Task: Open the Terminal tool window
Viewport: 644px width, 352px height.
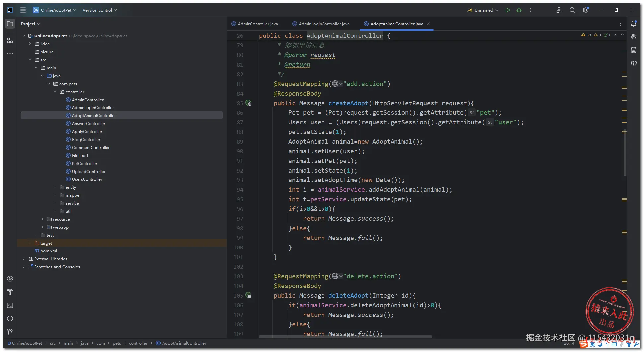Action: click(10, 305)
